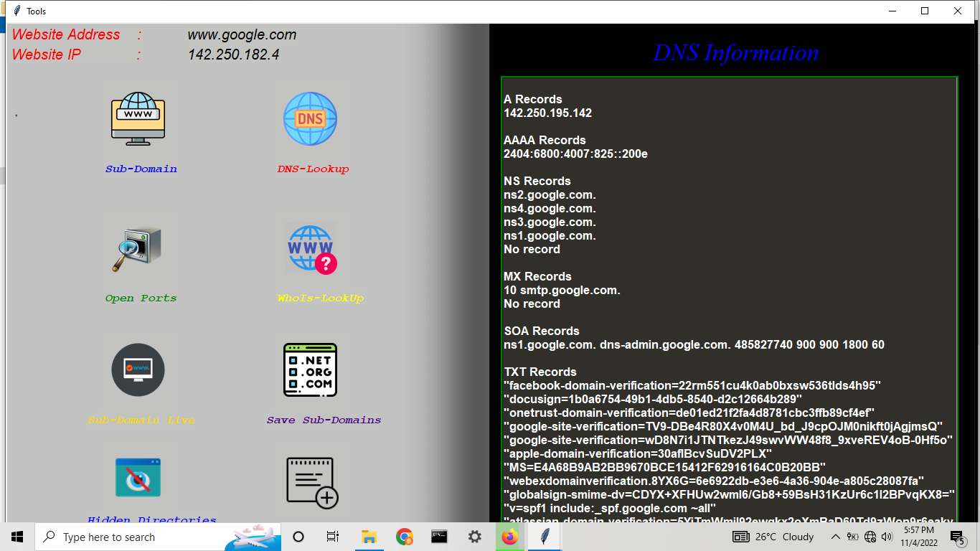This screenshot has height=551, width=980.
Task: Open network globe icon in system tray
Action: pyautogui.click(x=870, y=537)
